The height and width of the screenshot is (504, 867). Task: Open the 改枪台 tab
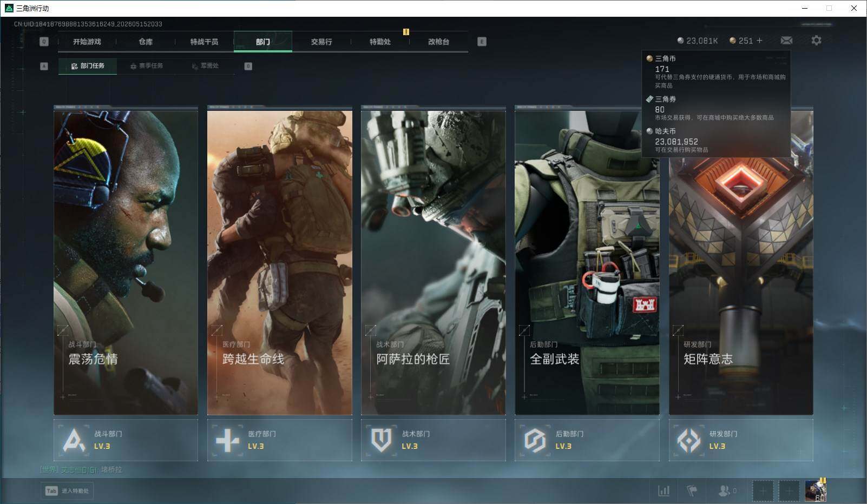click(x=438, y=42)
